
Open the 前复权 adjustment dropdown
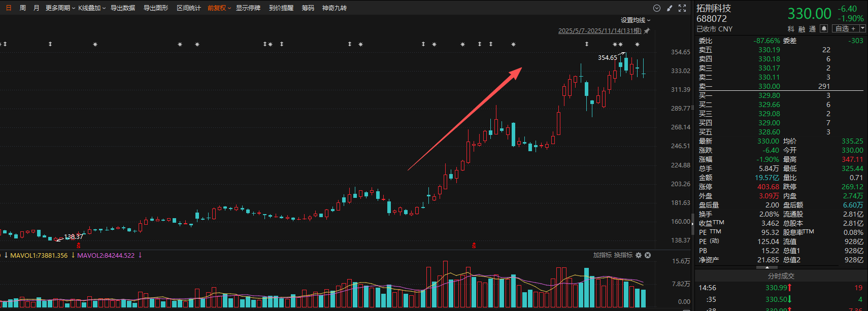(219, 8)
